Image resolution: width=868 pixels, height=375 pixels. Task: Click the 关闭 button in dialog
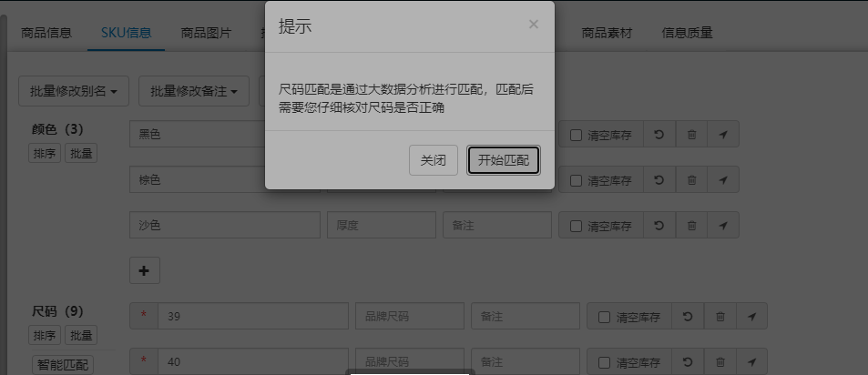(x=434, y=160)
